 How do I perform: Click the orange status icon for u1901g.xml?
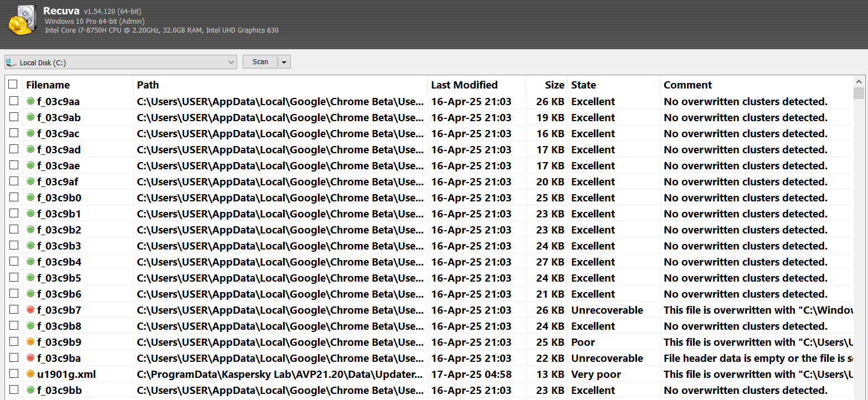30,374
